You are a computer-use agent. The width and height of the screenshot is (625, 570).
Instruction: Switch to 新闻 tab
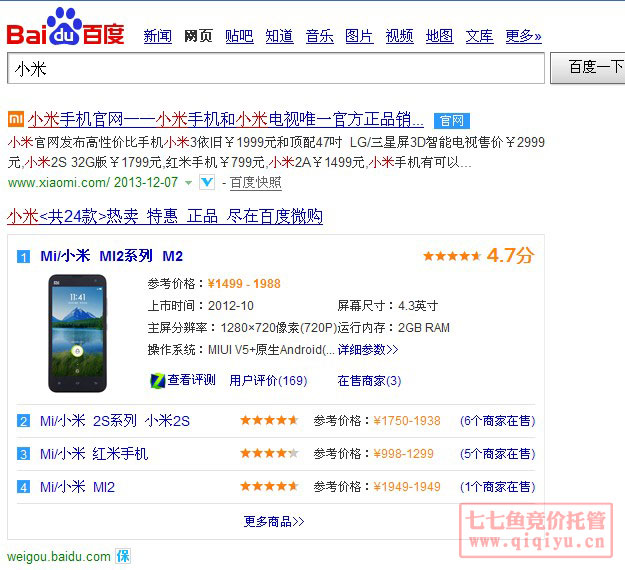(158, 36)
